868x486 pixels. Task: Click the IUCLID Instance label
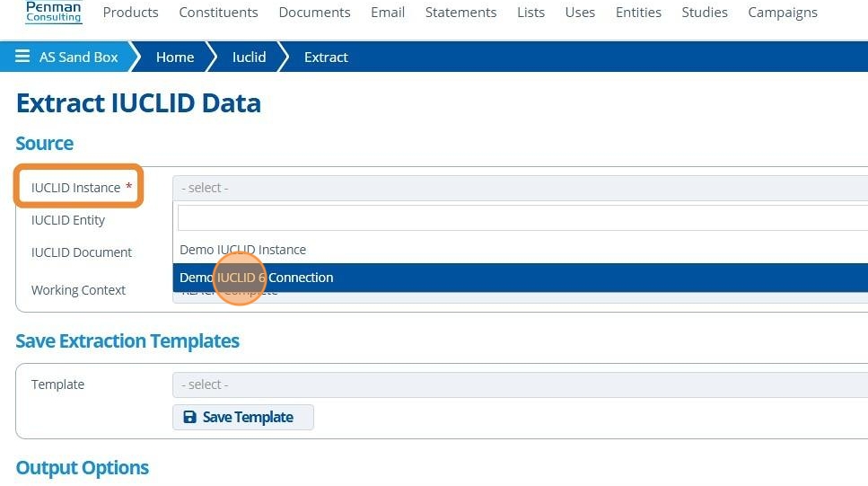[x=75, y=188]
